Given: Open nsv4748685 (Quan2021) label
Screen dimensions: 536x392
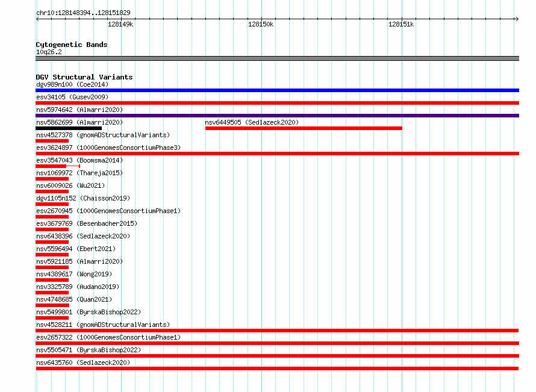Looking at the screenshot, I should tap(74, 299).
